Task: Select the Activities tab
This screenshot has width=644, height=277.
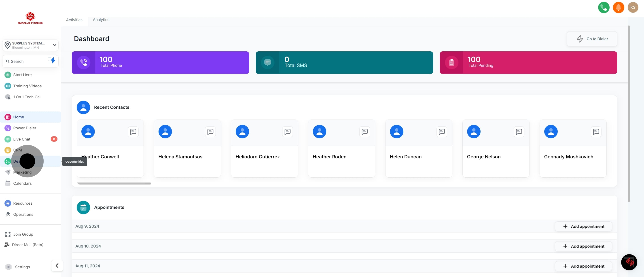Action: click(x=74, y=20)
